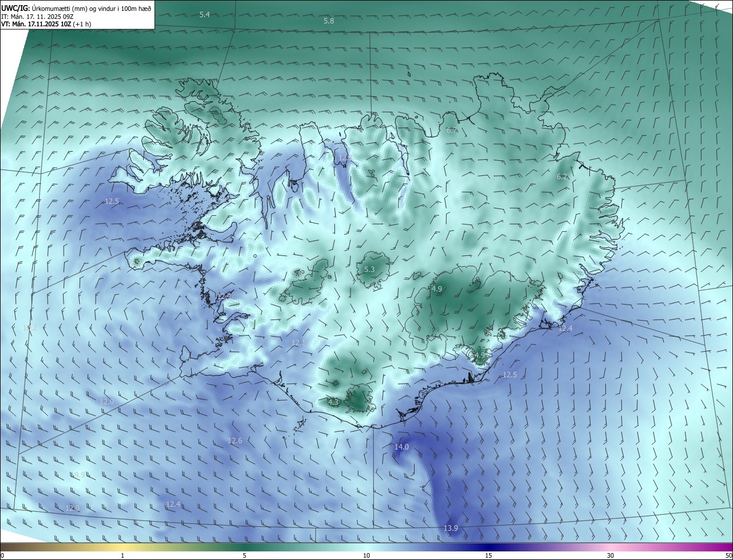The height and width of the screenshot is (560, 733).
Task: Click the 14.0 value label
Action: tap(402, 447)
